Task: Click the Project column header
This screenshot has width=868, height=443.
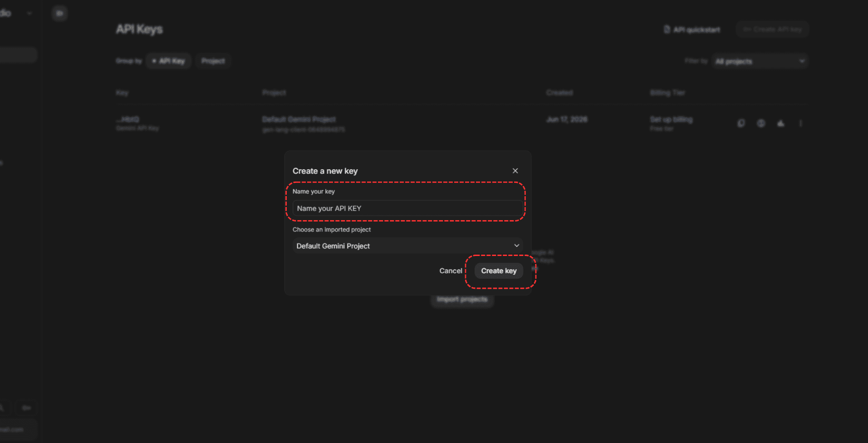Action: (274, 93)
